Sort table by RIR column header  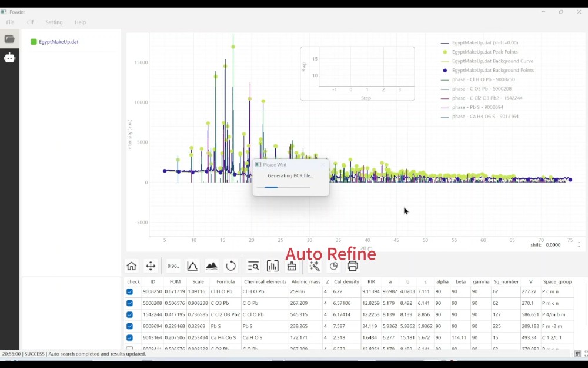(371, 281)
